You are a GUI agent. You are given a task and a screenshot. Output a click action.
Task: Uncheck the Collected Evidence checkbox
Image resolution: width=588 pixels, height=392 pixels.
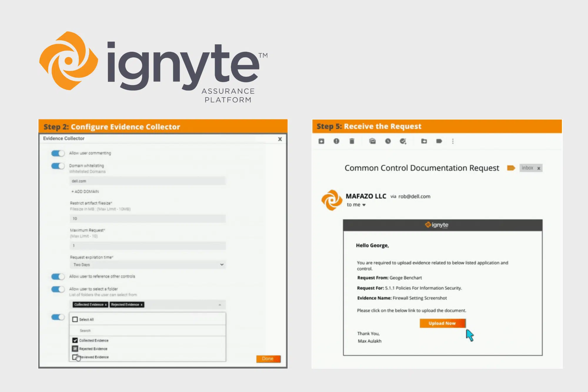tap(75, 340)
